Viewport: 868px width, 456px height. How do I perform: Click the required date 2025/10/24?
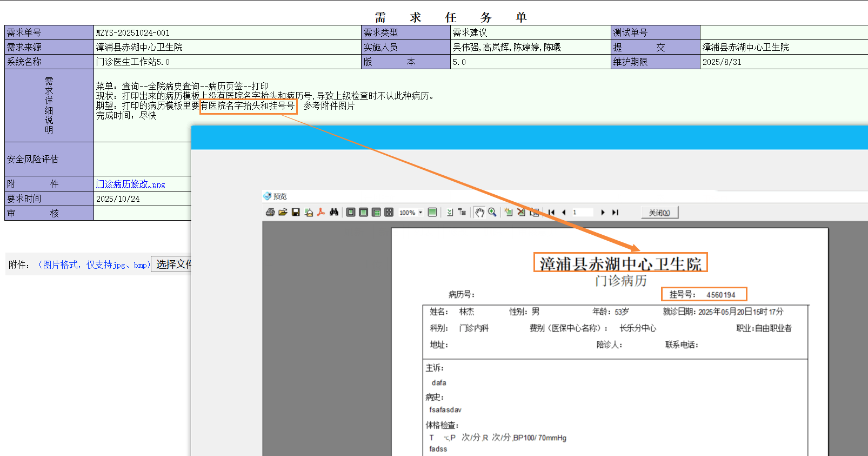click(118, 199)
